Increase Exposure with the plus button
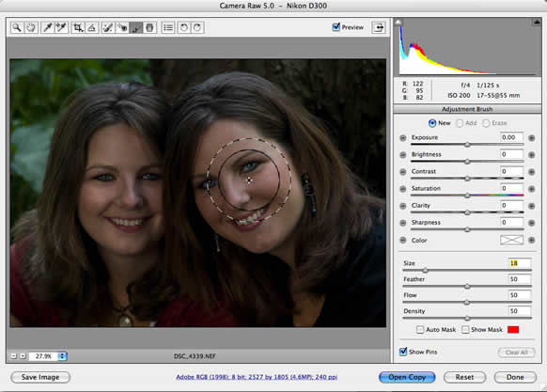The height and width of the screenshot is (392, 547). pos(531,138)
